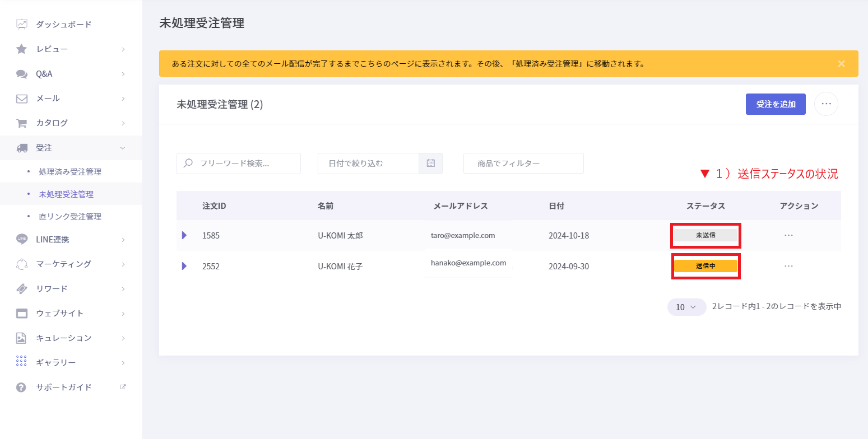Image resolution: width=868 pixels, height=439 pixels.
Task: Click the Review star icon
Action: (22, 49)
